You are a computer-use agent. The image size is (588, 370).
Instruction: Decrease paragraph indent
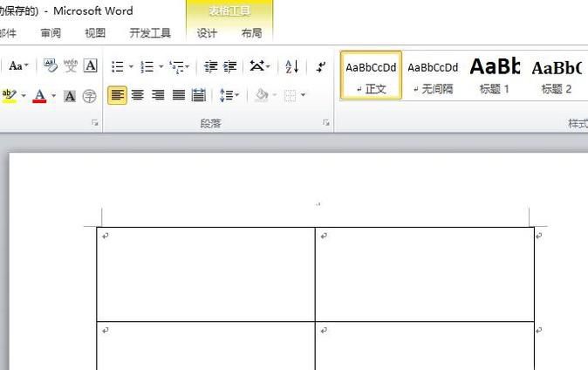[x=210, y=66]
